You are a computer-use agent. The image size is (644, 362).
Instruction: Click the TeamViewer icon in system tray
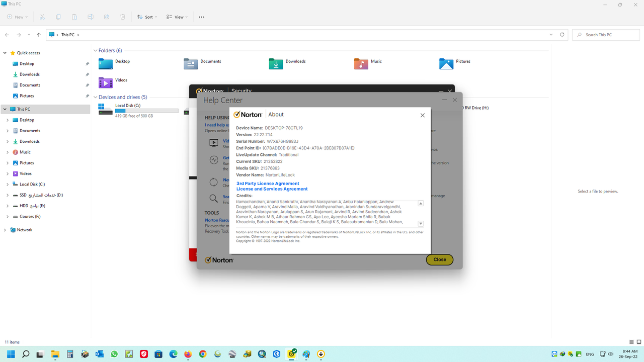pos(554,354)
